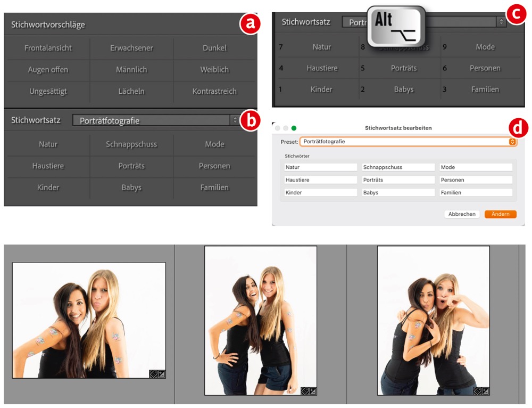Click keyword badge on the hands-on-hips portrait thumbnail
The image size is (532, 408).
pyautogui.click(x=305, y=391)
